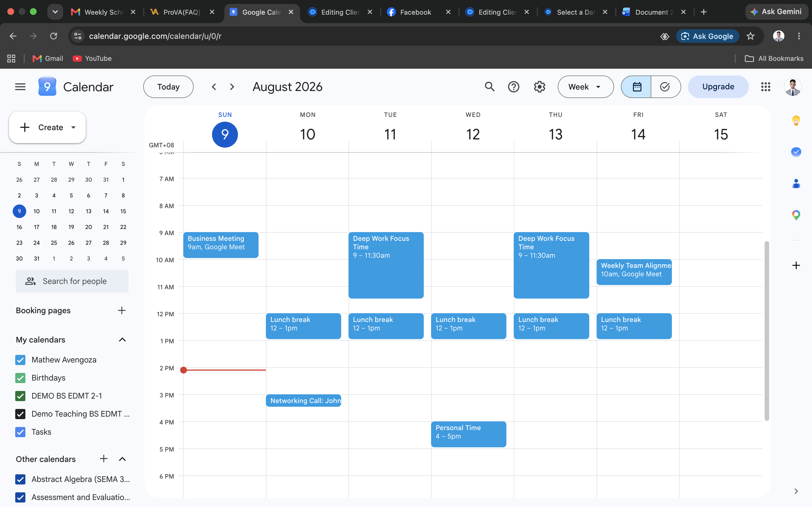Viewport: 812px width, 507px height.
Task: Collapse the My calendars section
Action: click(122, 340)
